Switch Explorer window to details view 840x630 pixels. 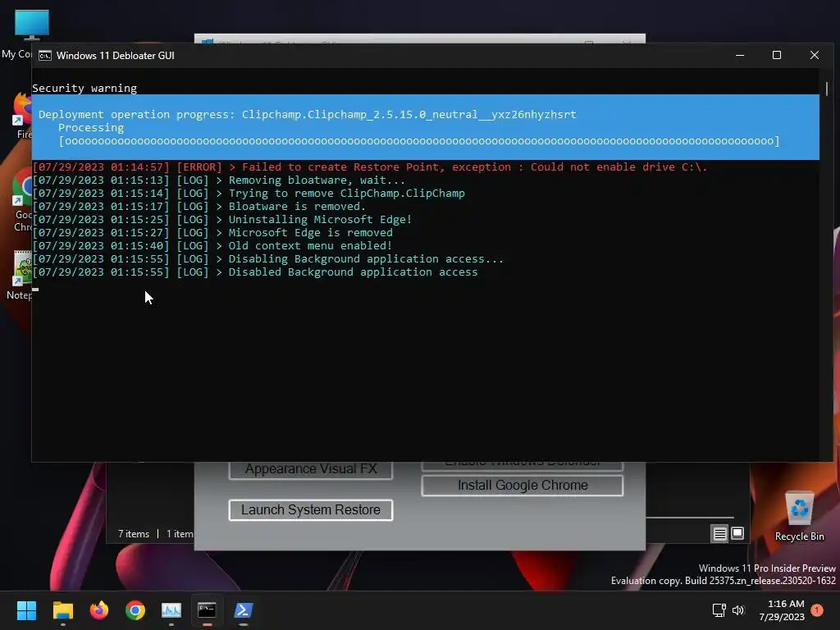coord(719,533)
